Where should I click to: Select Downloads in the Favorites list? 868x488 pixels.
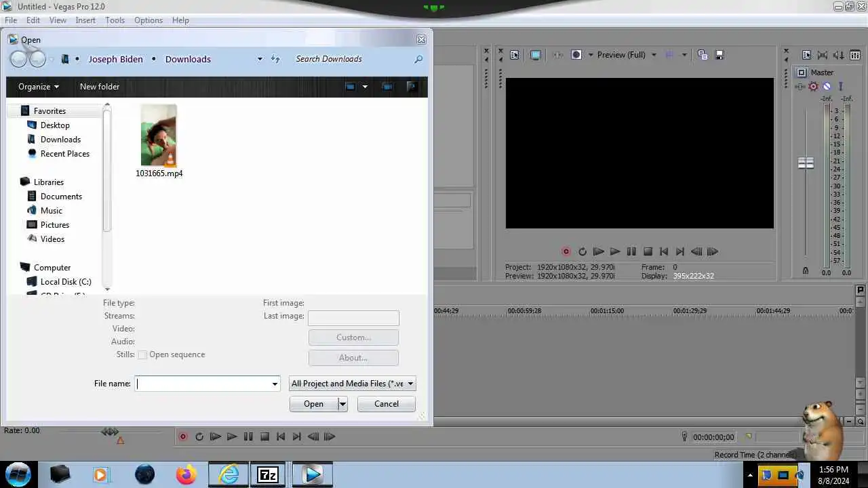click(x=60, y=140)
